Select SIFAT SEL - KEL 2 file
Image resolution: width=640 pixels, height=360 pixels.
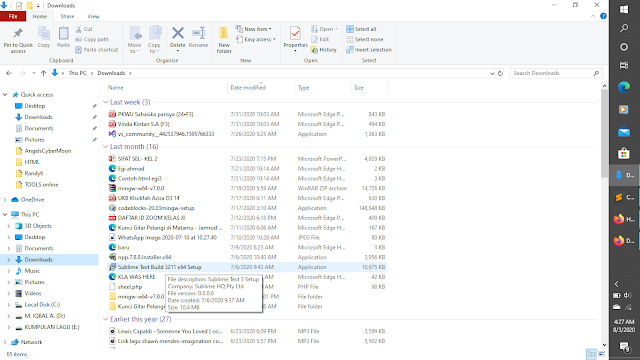tap(138, 158)
